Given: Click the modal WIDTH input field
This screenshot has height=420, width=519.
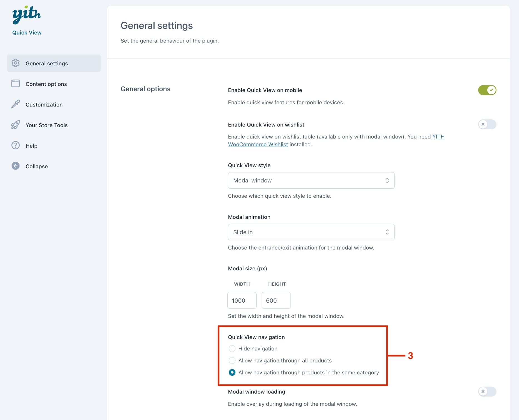Looking at the screenshot, I should [242, 300].
